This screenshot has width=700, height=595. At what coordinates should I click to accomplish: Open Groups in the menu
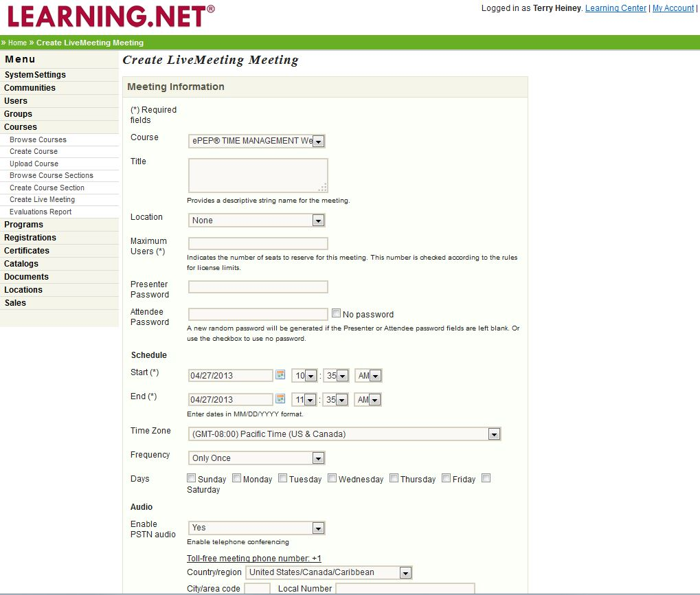tap(19, 114)
